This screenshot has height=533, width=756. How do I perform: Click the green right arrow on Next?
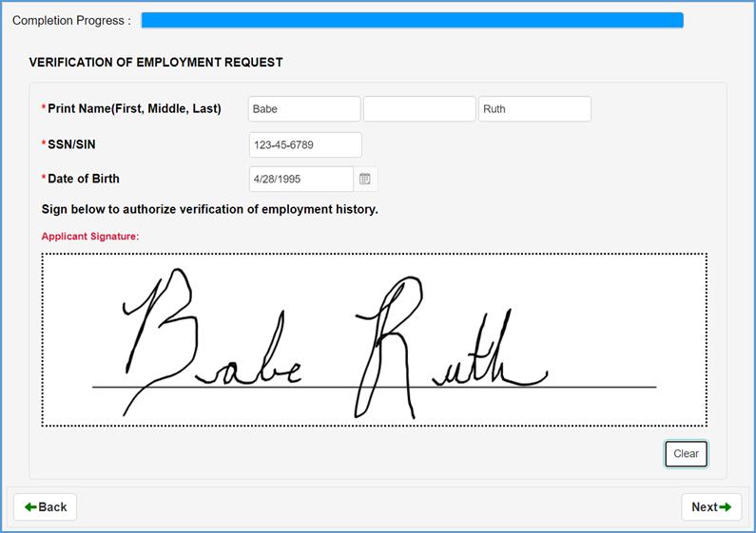click(726, 507)
